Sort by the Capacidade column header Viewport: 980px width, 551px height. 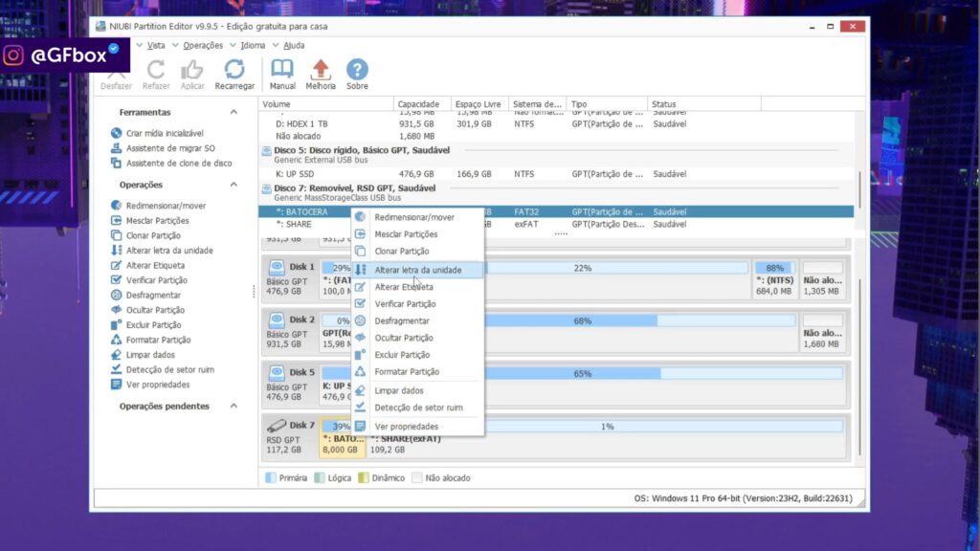422,104
